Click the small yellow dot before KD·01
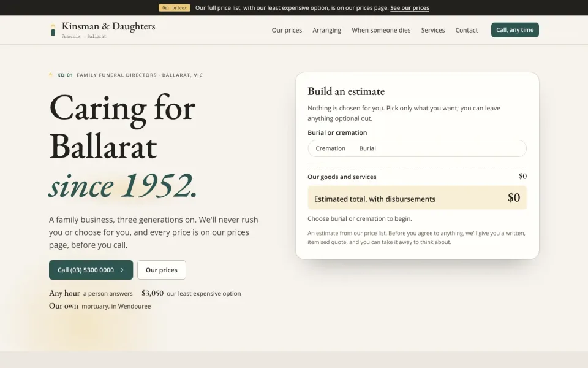The height and width of the screenshot is (368, 588). [x=51, y=75]
